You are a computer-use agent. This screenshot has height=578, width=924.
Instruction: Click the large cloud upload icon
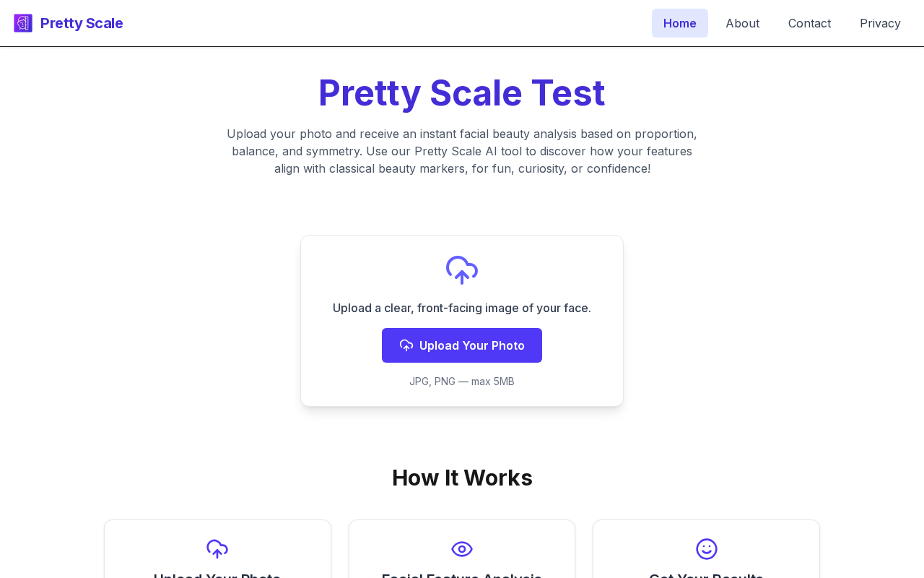click(x=462, y=270)
